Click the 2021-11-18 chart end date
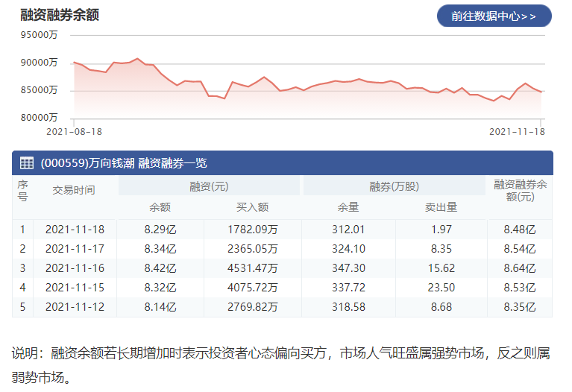Screen dimensions: 572x392 517,132
